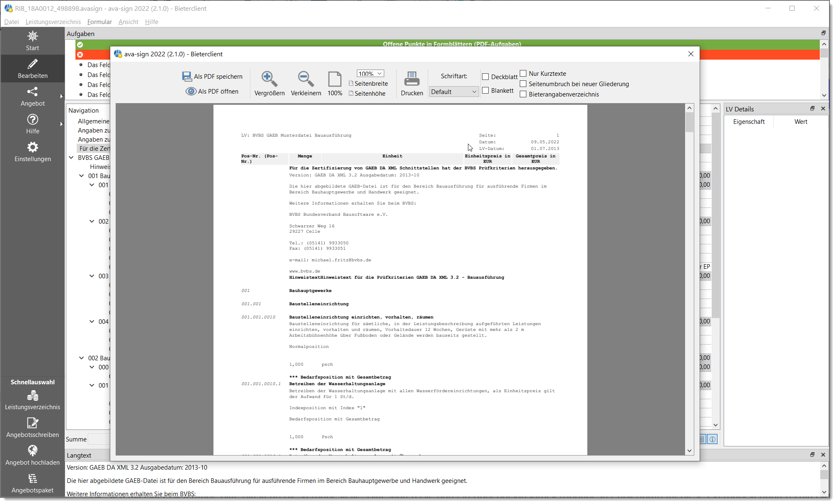The height and width of the screenshot is (504, 836).
Task: Open Angebotspaket quick selection icon
Action: click(x=32, y=479)
